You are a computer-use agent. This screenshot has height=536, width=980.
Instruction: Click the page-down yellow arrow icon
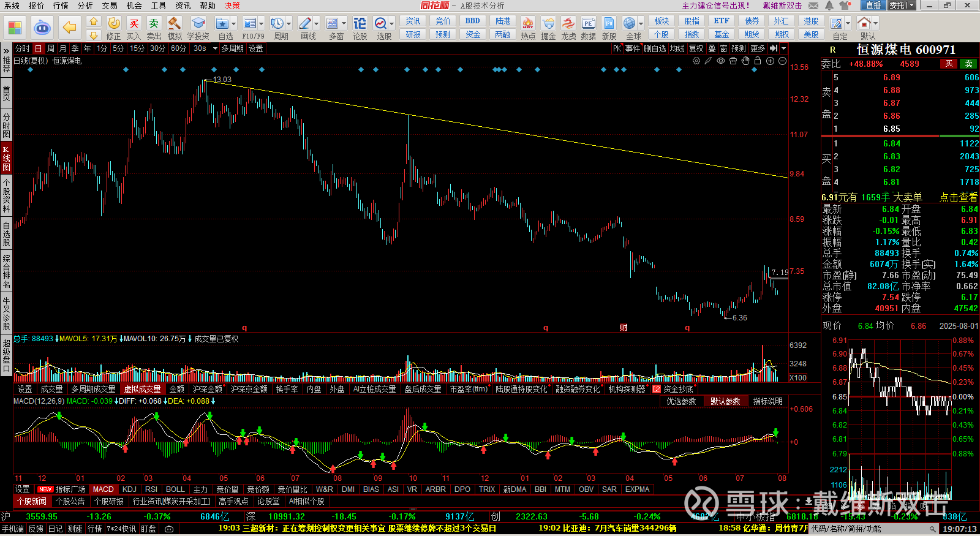coord(93,35)
